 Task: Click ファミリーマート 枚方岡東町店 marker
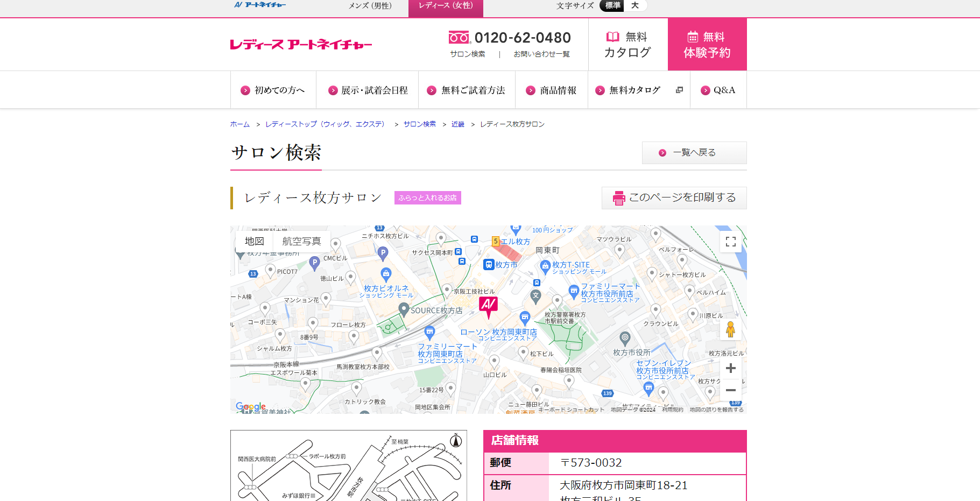[x=429, y=332]
